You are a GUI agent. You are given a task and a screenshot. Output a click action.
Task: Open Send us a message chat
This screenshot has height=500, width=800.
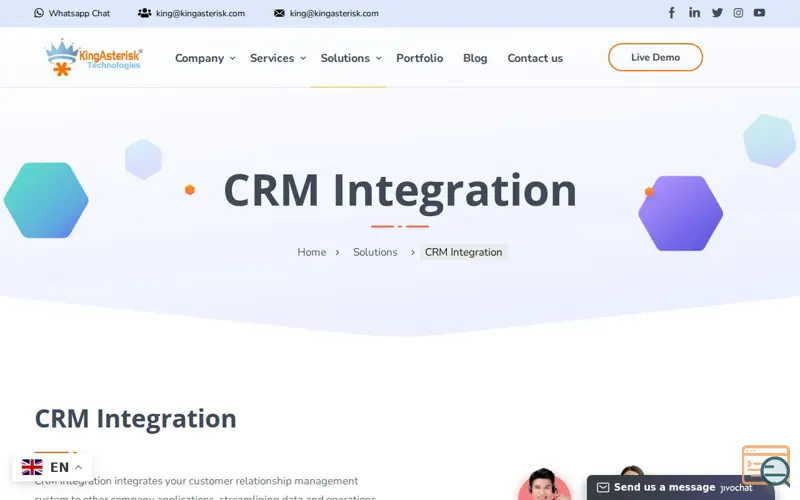[664, 487]
